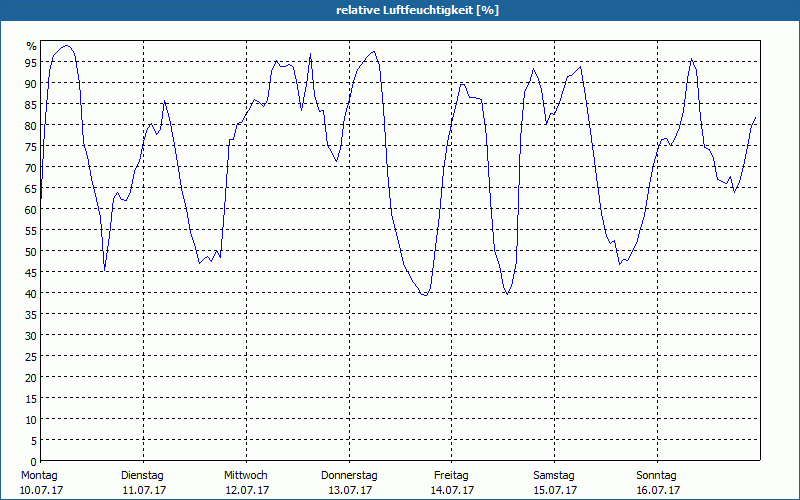Click the '50' y-axis tick label
This screenshot has width=800, height=500.
click(x=30, y=251)
